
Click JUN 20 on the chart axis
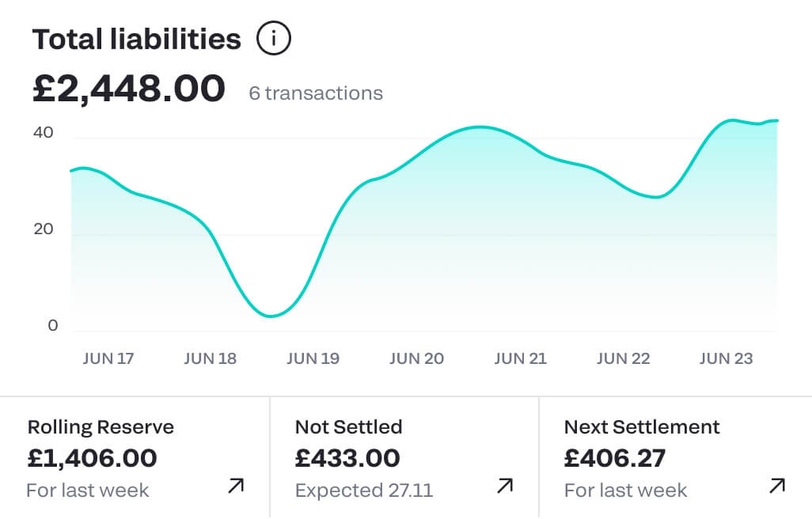click(416, 358)
